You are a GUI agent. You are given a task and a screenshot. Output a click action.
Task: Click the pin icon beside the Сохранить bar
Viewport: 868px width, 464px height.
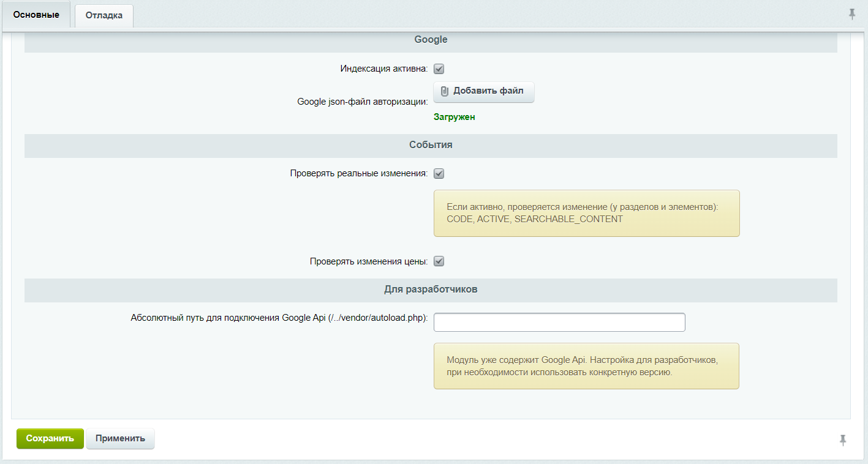pos(843,440)
